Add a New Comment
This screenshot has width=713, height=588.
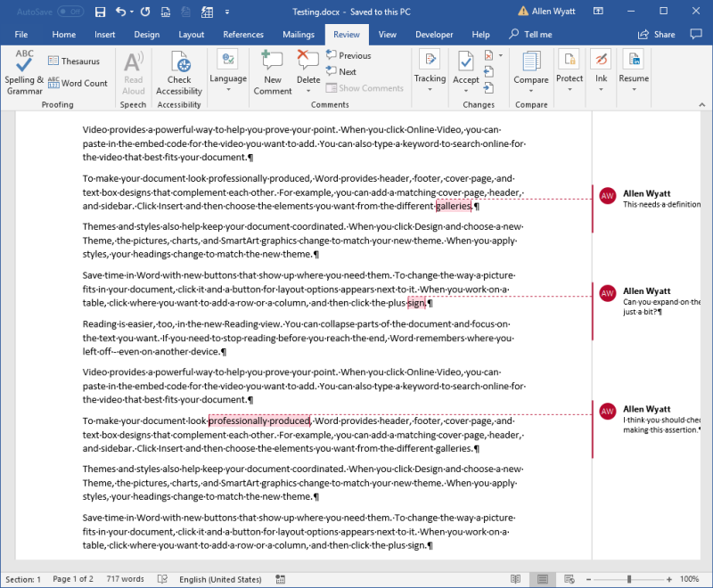(273, 73)
